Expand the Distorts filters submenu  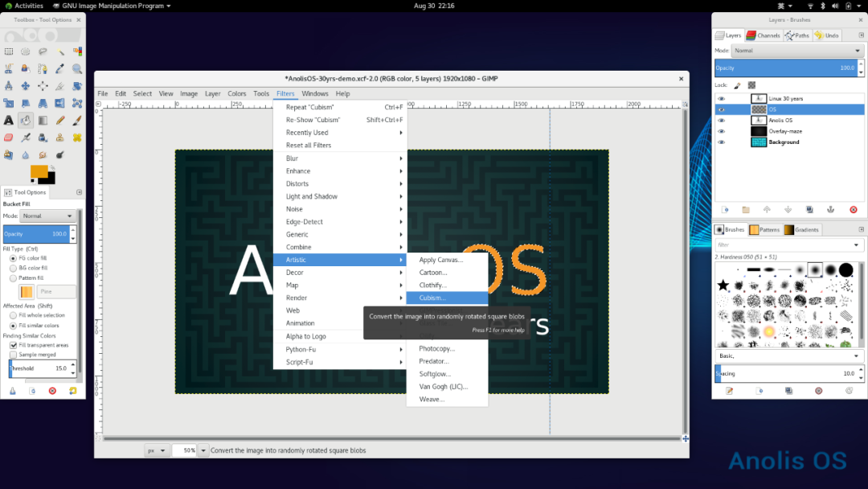coord(340,184)
